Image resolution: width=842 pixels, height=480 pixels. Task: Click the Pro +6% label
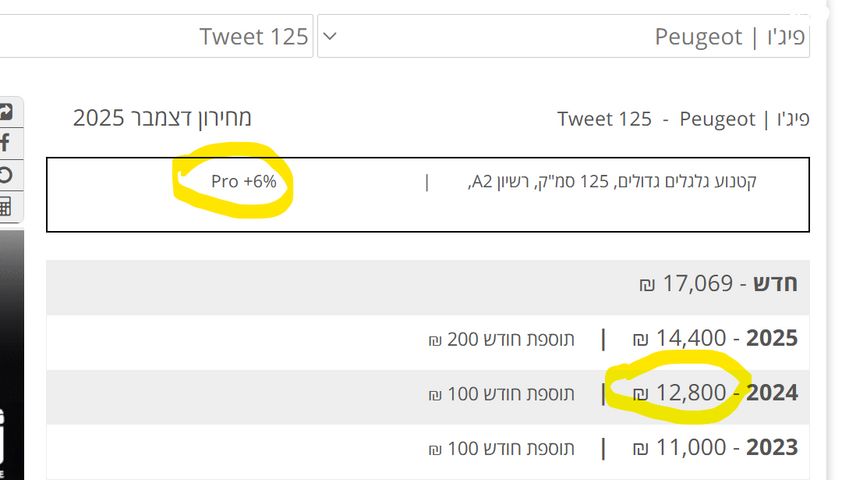244,182
